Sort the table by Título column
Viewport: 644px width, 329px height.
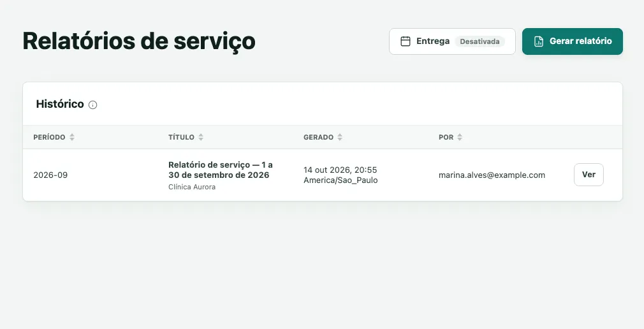201,137
